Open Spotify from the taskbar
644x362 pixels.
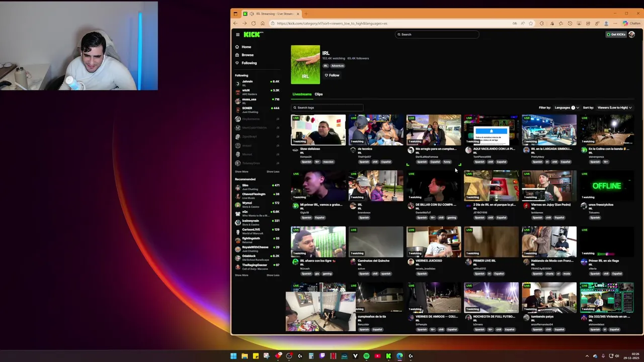pos(366,356)
